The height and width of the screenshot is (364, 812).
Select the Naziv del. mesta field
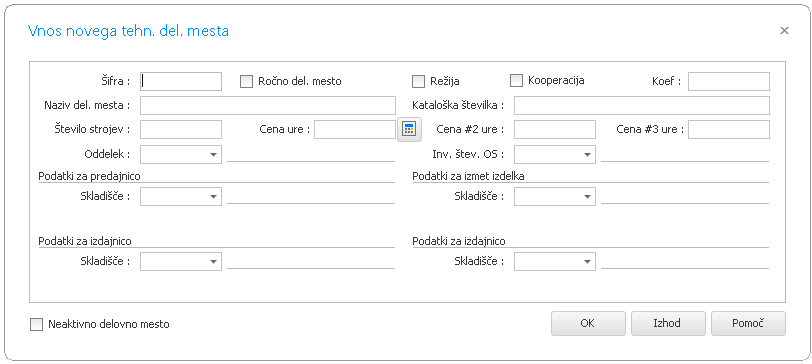pyautogui.click(x=268, y=105)
